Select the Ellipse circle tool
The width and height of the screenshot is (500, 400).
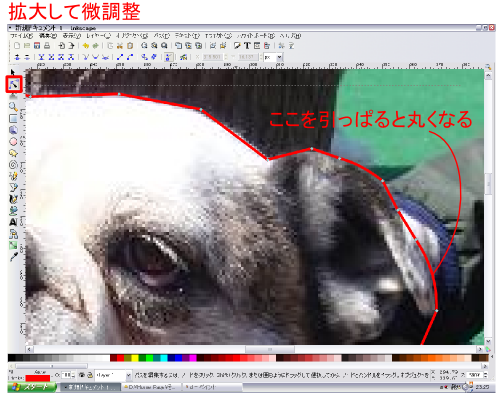point(13,142)
